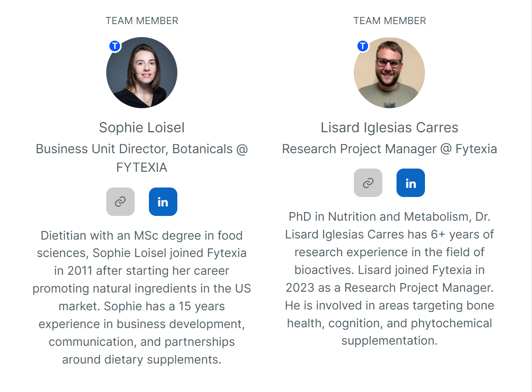This screenshot has width=532, height=392.
Task: Click bio line starting 'Dietitian with an MSc'
Action: (142, 236)
